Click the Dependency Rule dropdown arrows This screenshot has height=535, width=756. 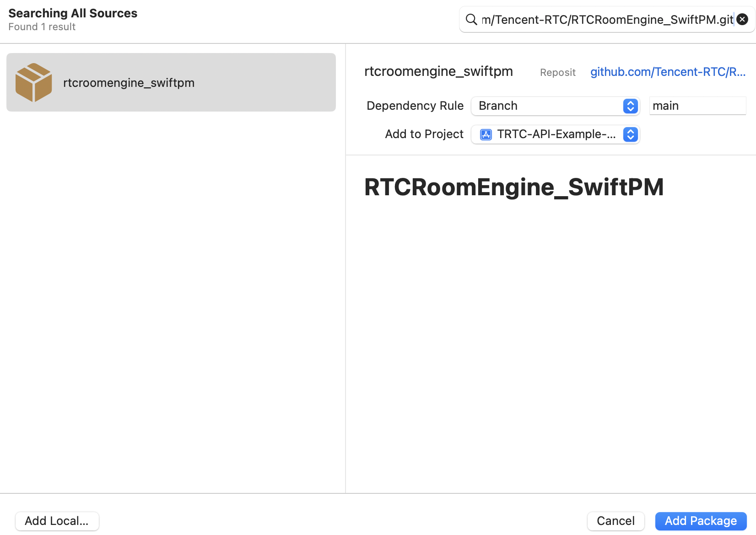click(x=630, y=106)
